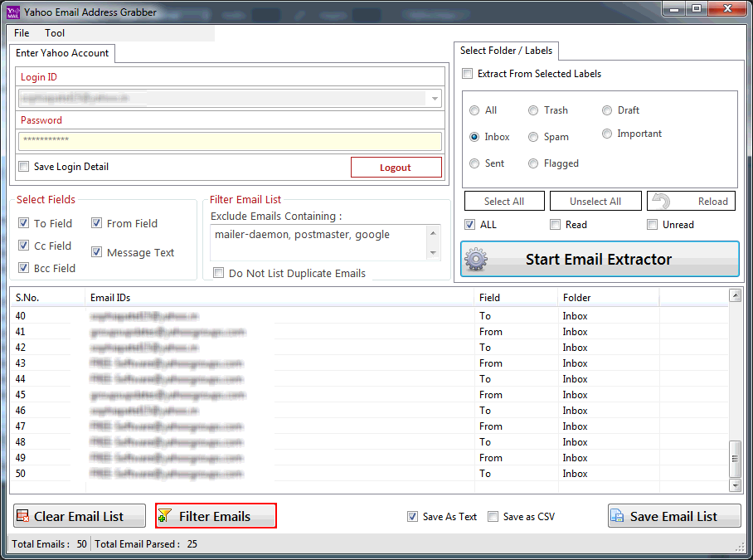The height and width of the screenshot is (560, 753).
Task: Select the Enter Yahoo Account tab
Action: click(x=62, y=53)
